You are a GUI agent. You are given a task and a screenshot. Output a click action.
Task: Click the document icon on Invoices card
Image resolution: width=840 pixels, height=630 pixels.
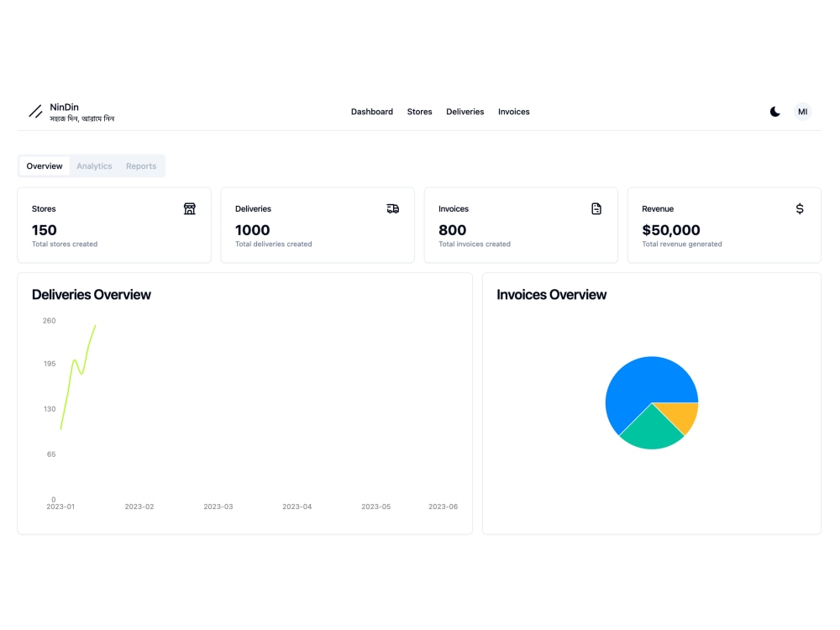coord(596,208)
